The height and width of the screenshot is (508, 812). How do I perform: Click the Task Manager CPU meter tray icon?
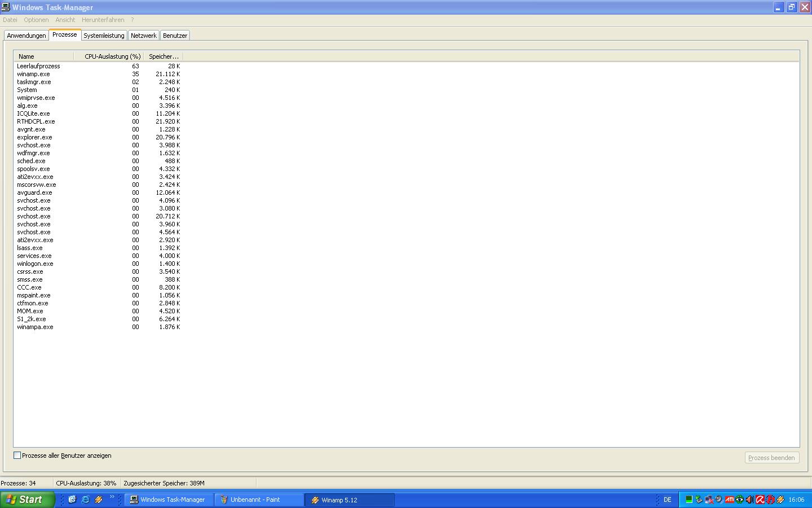tap(689, 500)
